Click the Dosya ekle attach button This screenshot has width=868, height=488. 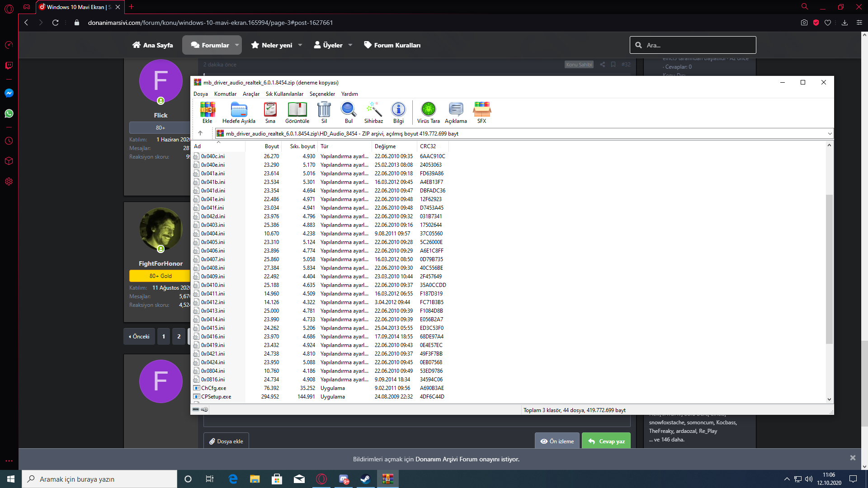click(x=226, y=441)
